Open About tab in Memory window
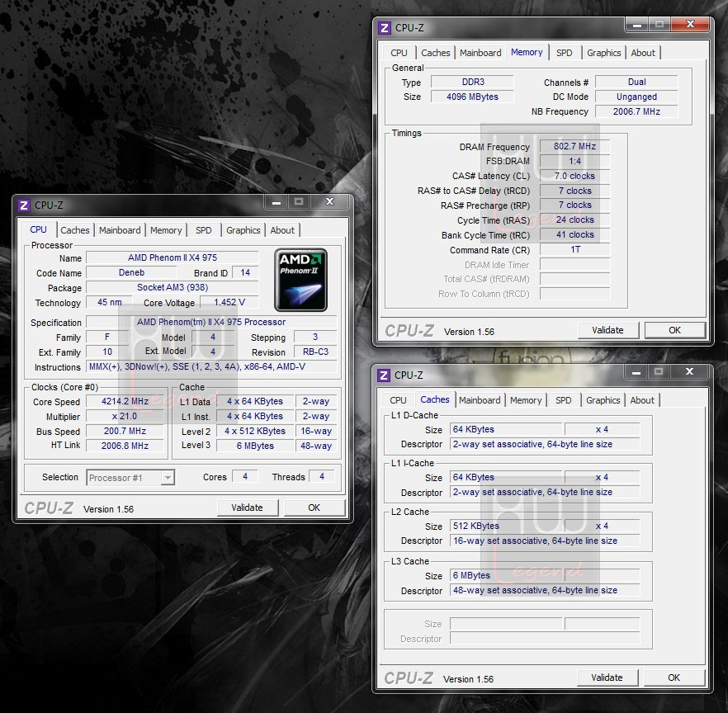 643,53
